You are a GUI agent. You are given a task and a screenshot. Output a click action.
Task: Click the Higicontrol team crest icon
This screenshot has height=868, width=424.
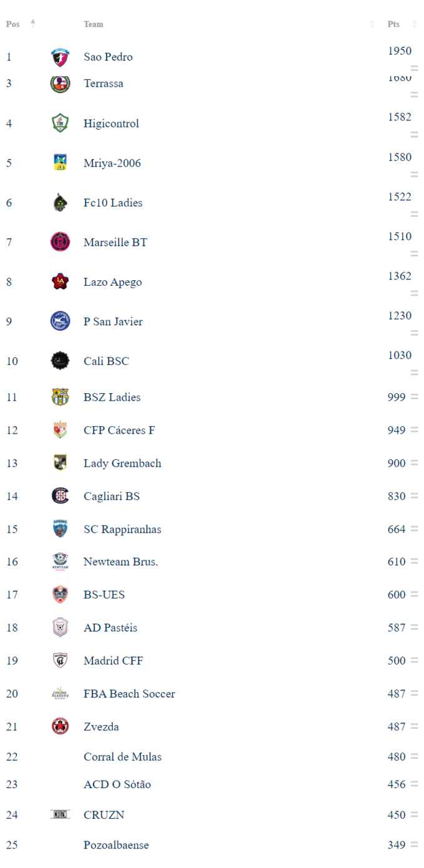pyautogui.click(x=60, y=123)
